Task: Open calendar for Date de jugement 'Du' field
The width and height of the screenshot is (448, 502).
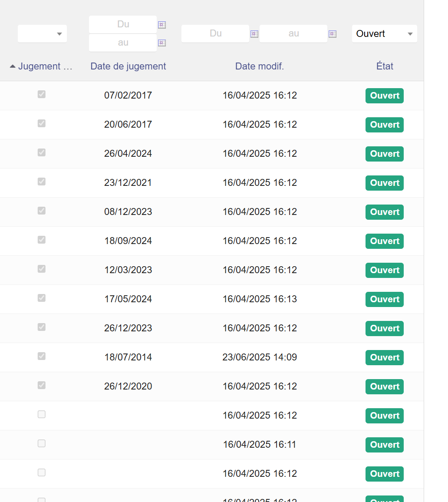Action: click(162, 25)
